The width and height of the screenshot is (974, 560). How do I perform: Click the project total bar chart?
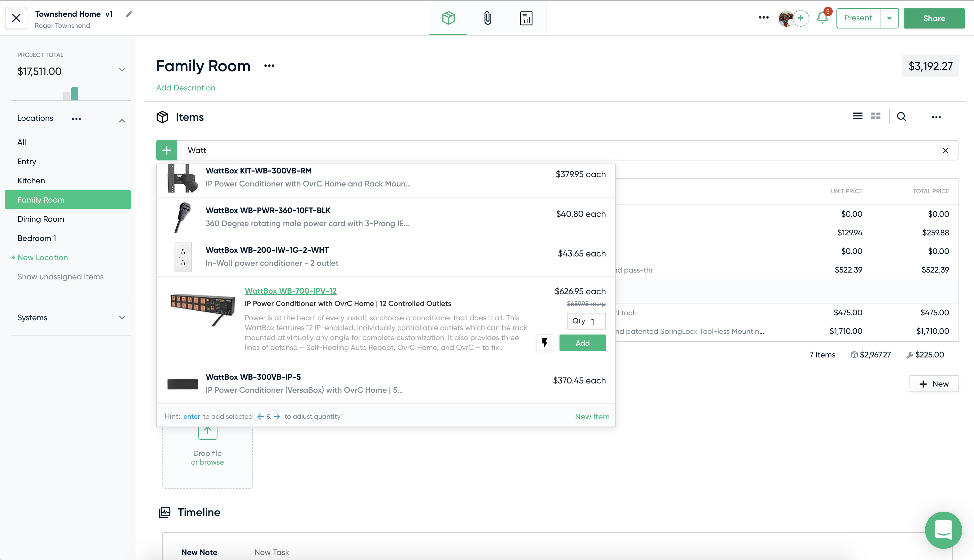point(71,94)
